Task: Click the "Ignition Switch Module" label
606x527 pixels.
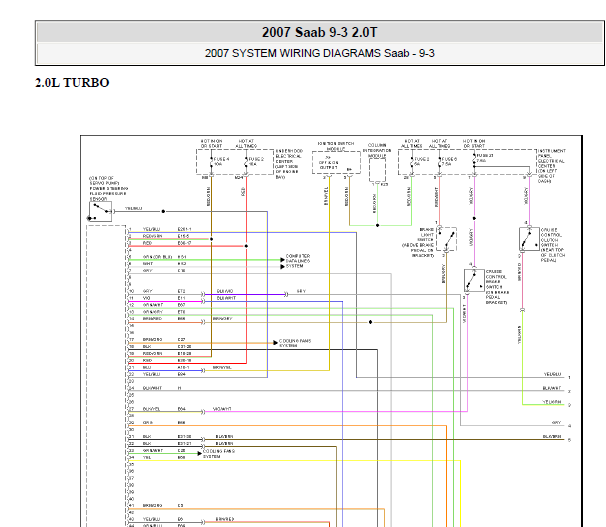Action: pyautogui.click(x=336, y=146)
